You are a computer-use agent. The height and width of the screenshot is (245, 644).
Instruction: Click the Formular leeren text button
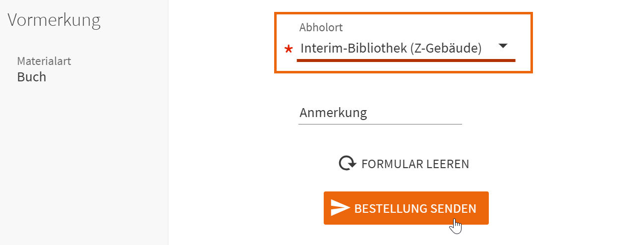(415, 164)
